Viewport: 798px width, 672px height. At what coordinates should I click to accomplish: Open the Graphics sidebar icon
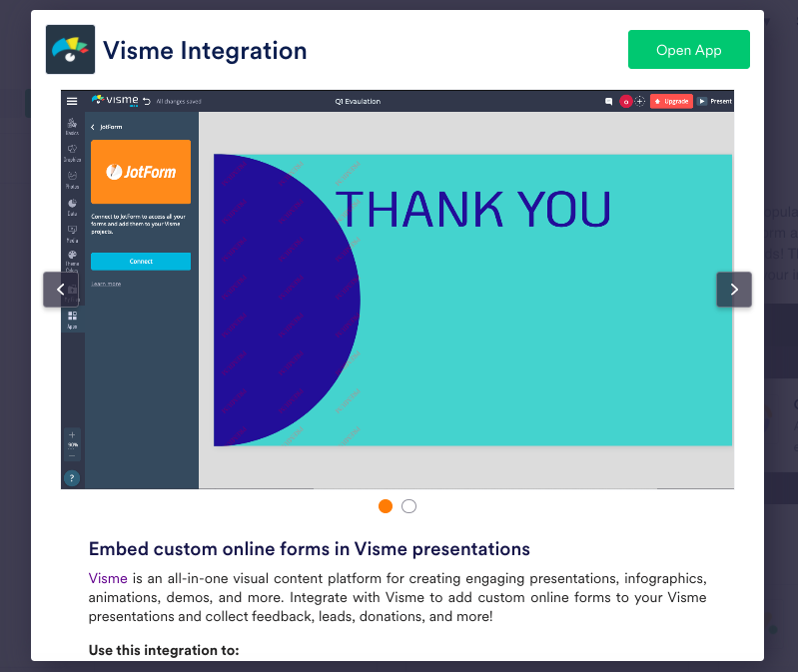[x=72, y=153]
